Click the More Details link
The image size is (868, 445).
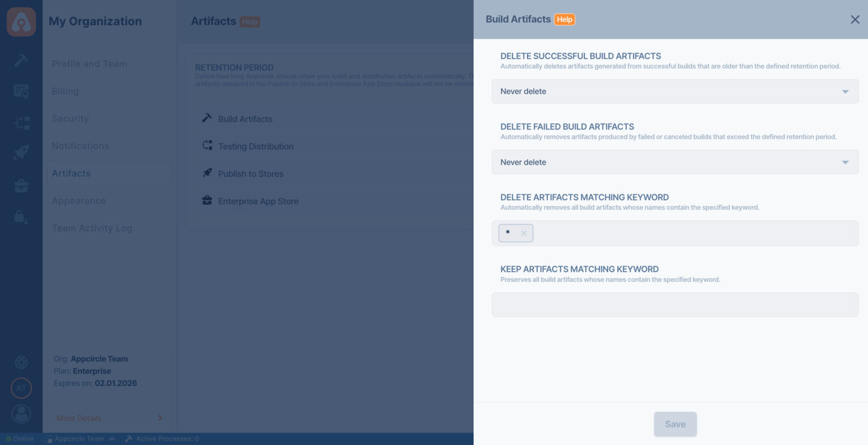click(78, 417)
